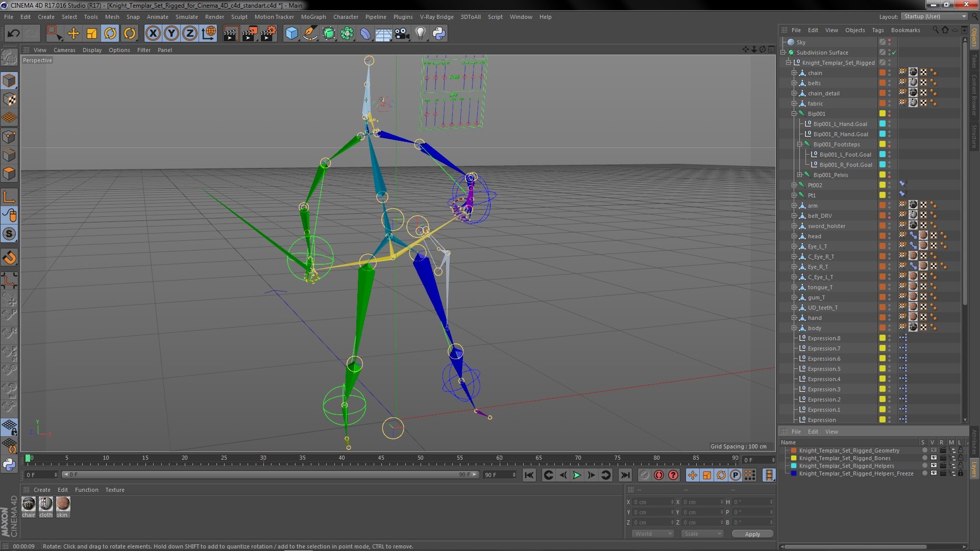Toggle Rotation keyframe recording button
Viewport: 980px width, 551px height.
pos(721,475)
